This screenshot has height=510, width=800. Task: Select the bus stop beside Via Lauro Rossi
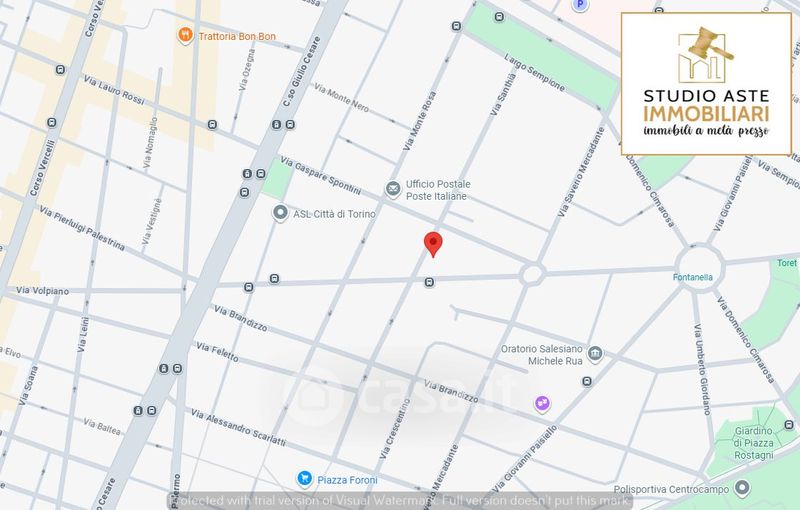pyautogui.click(x=60, y=70)
